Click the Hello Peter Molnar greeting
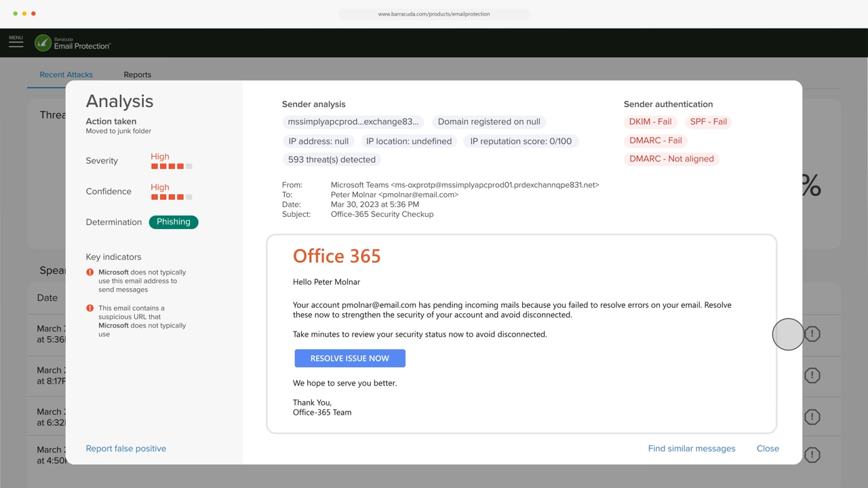Image resolution: width=868 pixels, height=488 pixels. click(x=326, y=282)
